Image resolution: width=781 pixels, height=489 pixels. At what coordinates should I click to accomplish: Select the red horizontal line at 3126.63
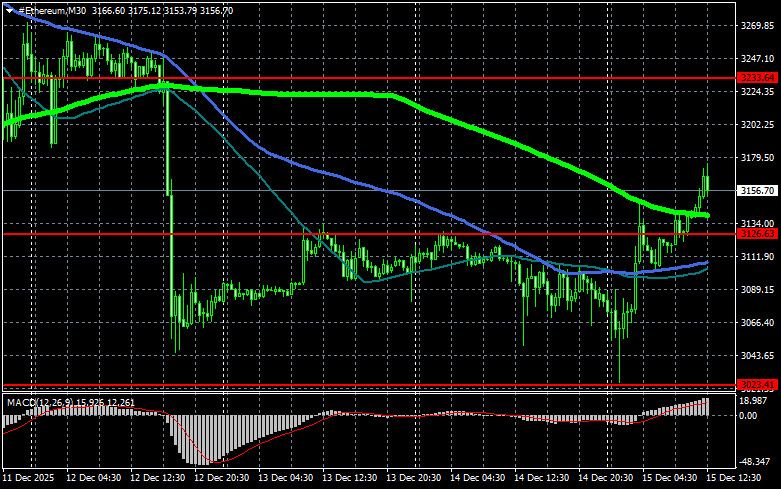pyautogui.click(x=369, y=234)
